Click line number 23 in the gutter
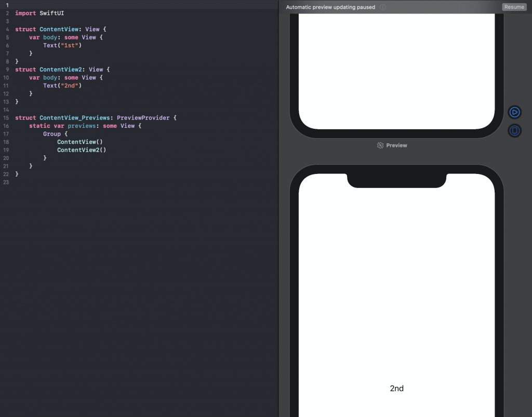 (6, 182)
